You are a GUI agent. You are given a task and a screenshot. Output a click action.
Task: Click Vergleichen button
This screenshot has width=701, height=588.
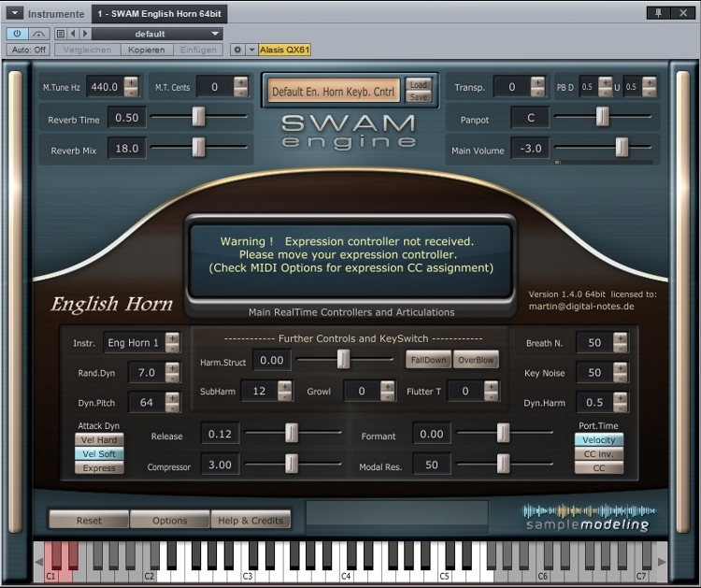[87, 50]
